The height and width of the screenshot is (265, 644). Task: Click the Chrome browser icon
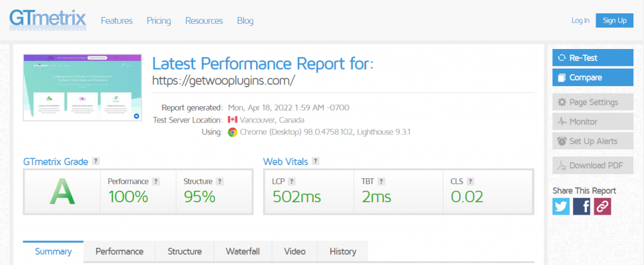(233, 132)
